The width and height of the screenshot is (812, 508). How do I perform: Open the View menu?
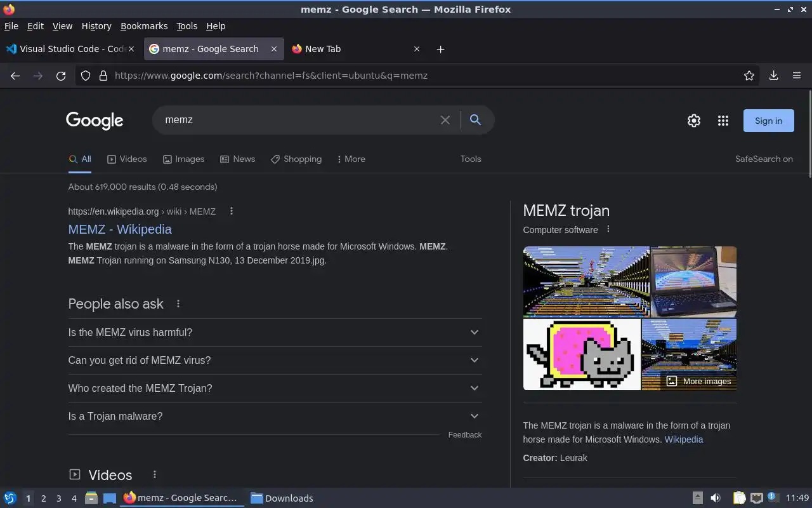62,26
